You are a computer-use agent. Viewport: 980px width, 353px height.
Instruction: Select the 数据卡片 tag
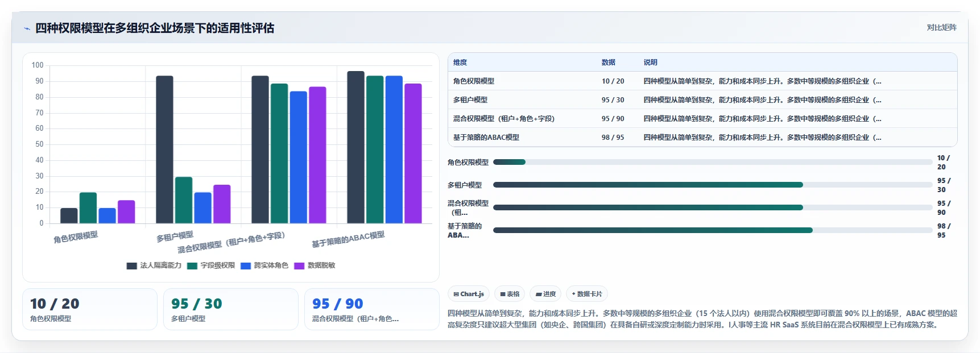coord(586,294)
